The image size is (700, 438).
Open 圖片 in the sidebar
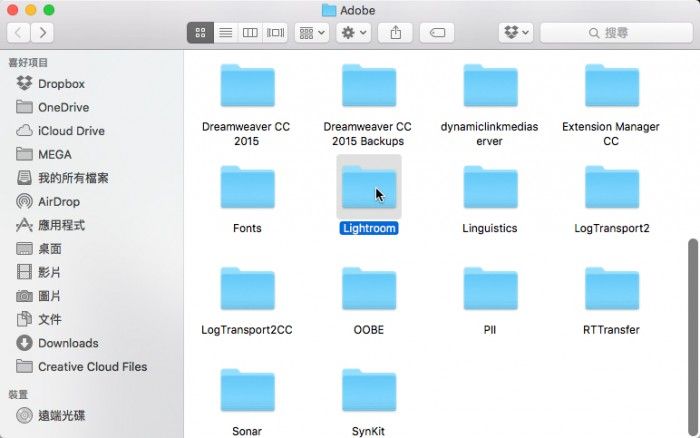(x=38, y=296)
